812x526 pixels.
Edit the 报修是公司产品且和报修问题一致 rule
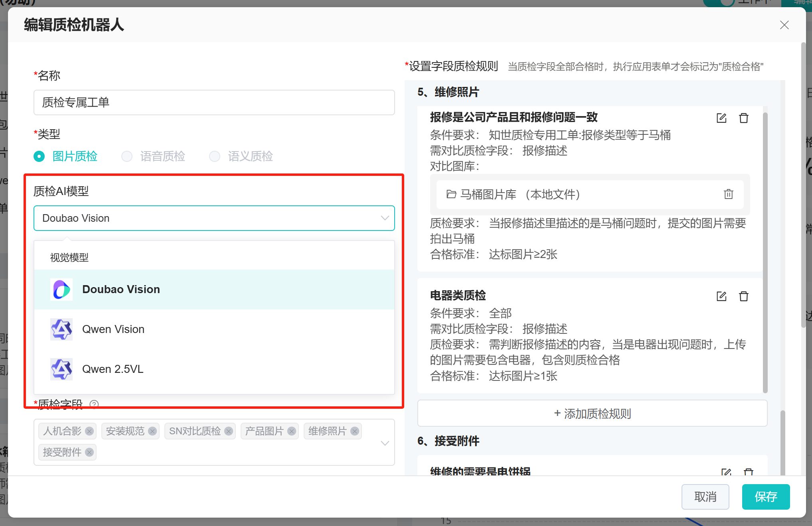click(721, 118)
